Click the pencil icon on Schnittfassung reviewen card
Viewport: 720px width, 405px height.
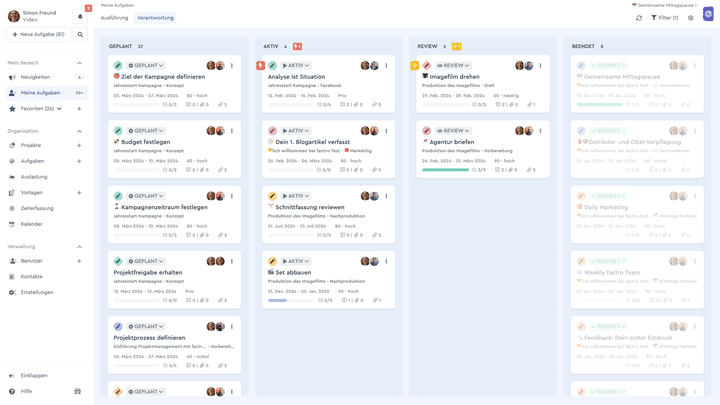[272, 196]
